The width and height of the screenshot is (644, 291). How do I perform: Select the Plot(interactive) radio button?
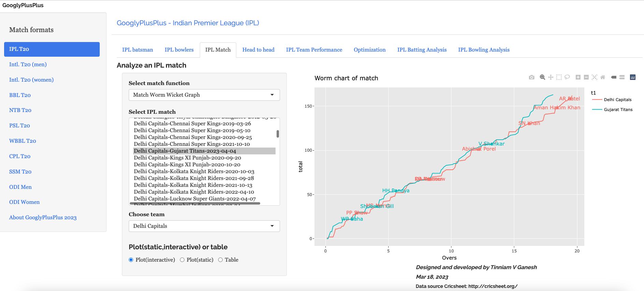click(131, 260)
